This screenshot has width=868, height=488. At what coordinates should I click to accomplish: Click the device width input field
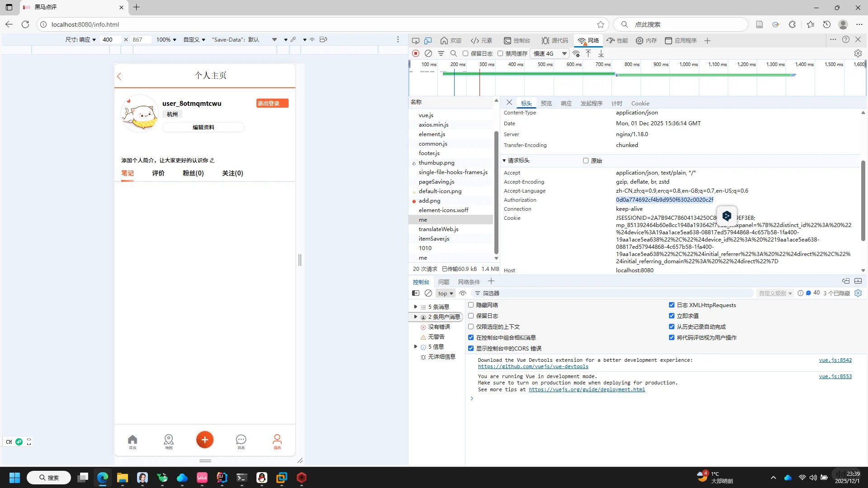(x=110, y=40)
